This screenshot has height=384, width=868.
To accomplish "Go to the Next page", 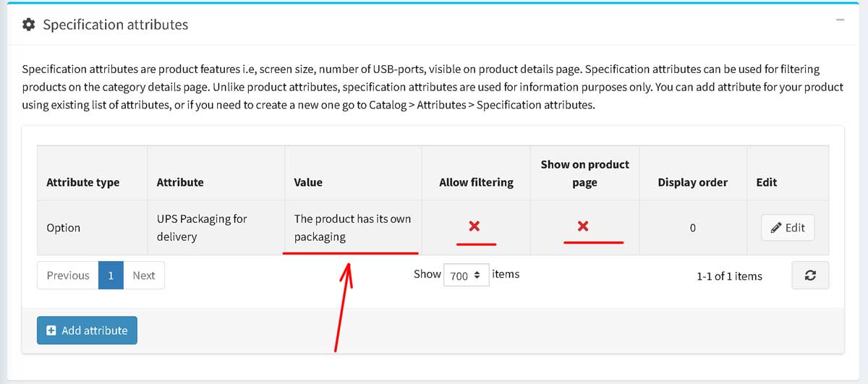I will click(144, 276).
